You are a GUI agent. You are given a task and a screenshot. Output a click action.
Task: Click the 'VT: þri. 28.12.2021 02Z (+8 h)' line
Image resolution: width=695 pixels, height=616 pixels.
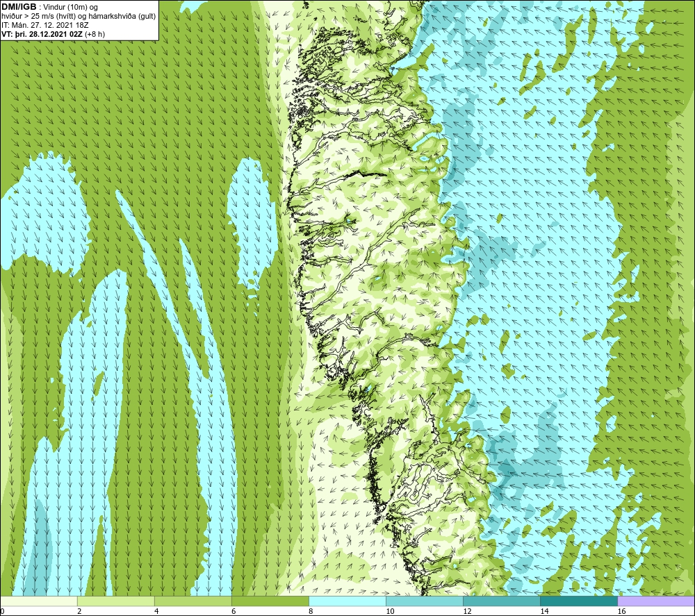click(x=54, y=34)
